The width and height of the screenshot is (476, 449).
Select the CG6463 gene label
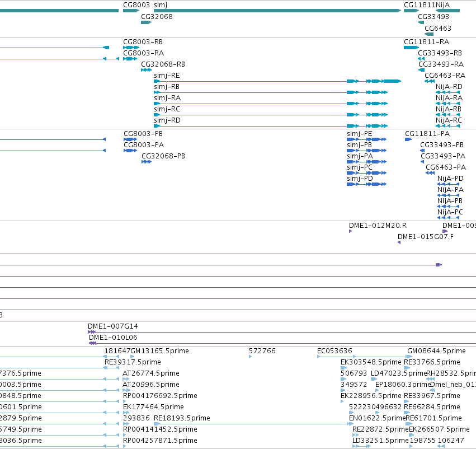tap(438, 28)
